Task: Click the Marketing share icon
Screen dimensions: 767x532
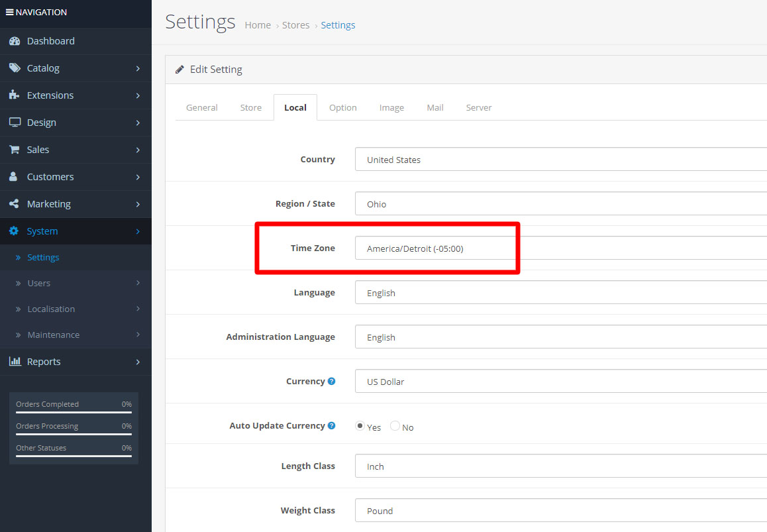Action: (x=14, y=203)
